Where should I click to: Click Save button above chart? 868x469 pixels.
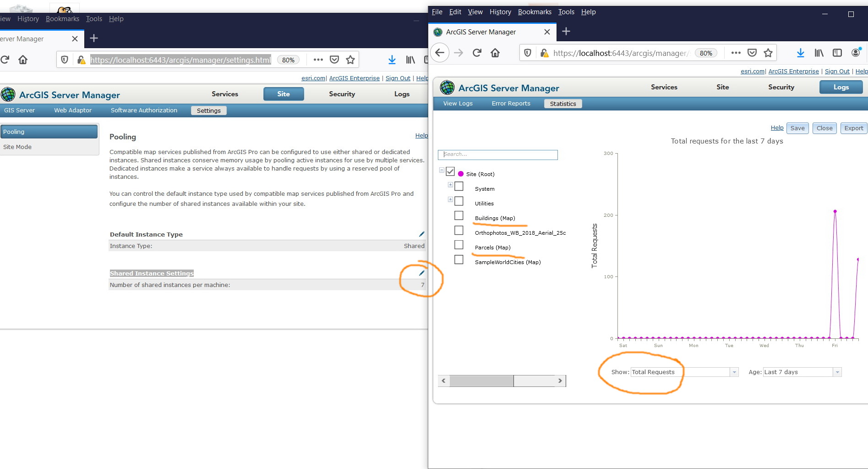click(x=797, y=128)
